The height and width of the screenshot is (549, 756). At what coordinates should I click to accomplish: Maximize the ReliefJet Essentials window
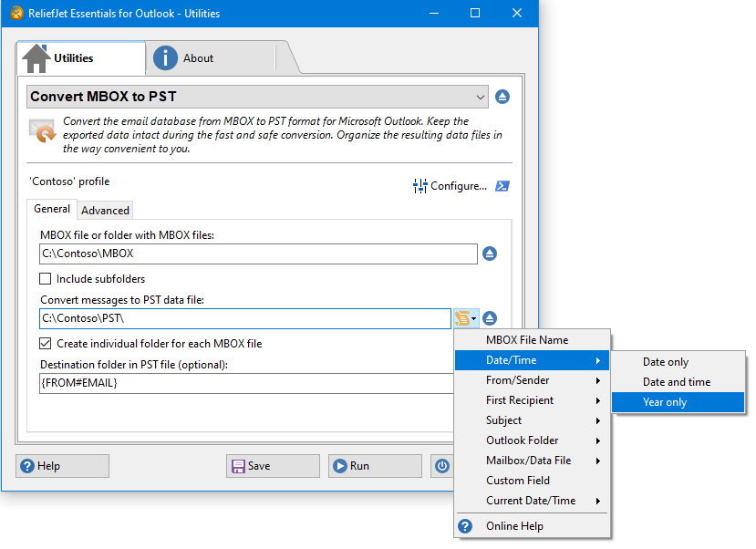point(475,13)
